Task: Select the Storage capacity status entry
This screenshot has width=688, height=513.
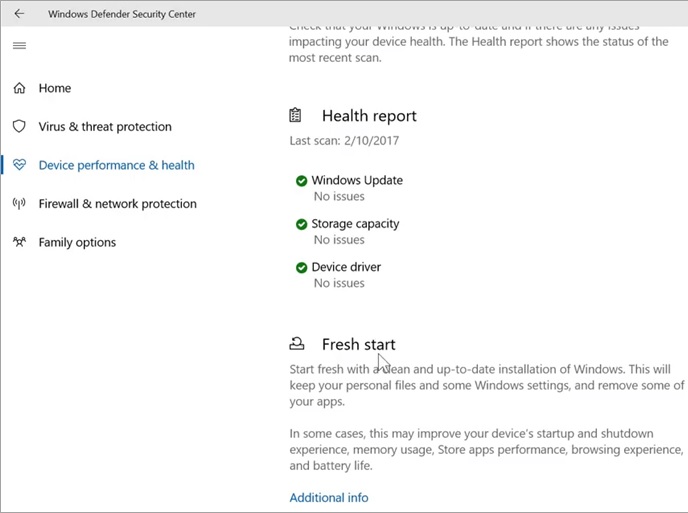Action: [x=355, y=224]
